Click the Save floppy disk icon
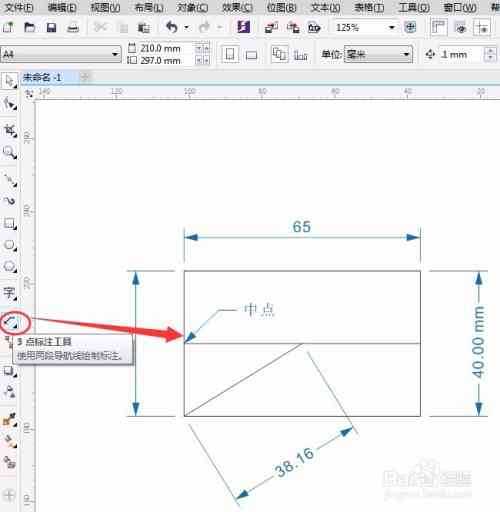Viewport: 500px width, 512px height. coord(51,27)
